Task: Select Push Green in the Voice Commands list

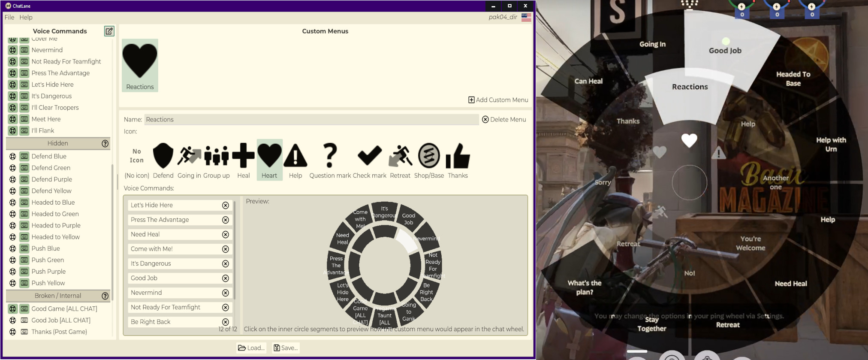Action: point(48,260)
